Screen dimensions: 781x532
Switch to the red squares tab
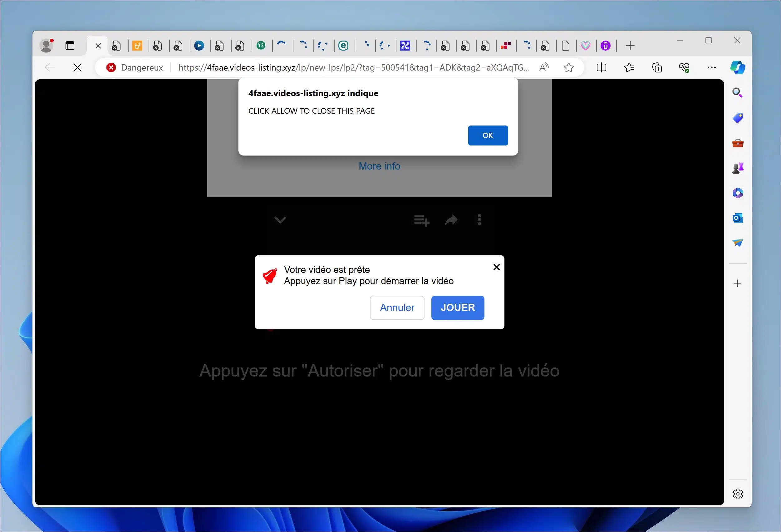coord(505,45)
